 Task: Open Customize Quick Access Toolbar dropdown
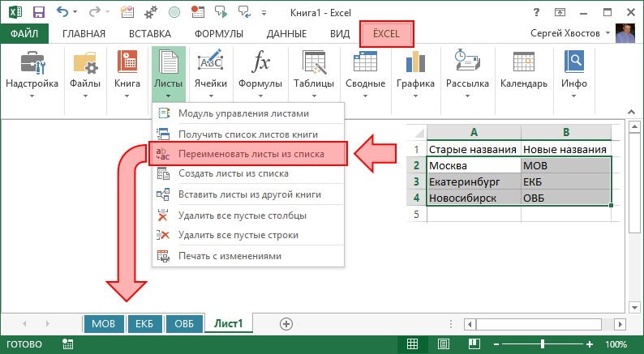[264, 13]
